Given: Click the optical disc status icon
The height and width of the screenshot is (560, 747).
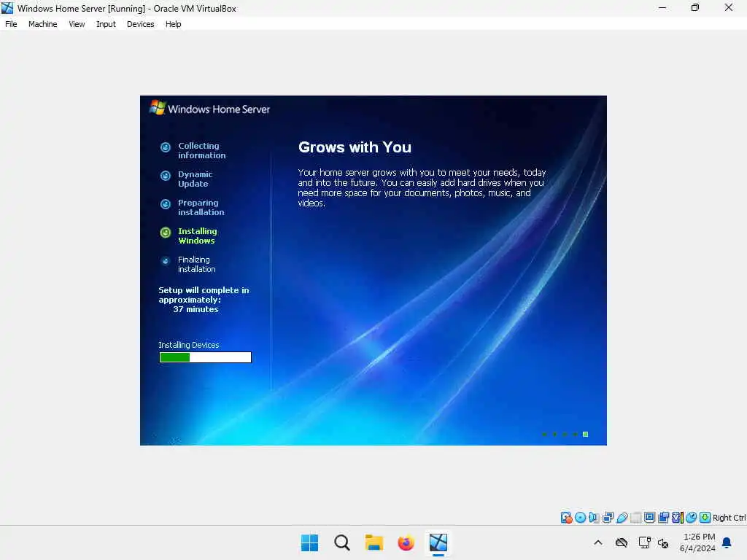Looking at the screenshot, I should [x=580, y=517].
